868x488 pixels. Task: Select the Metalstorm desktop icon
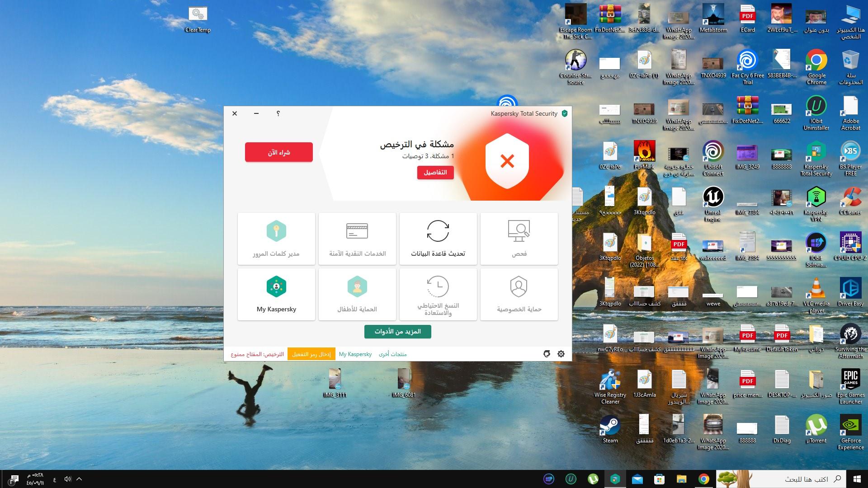[713, 19]
